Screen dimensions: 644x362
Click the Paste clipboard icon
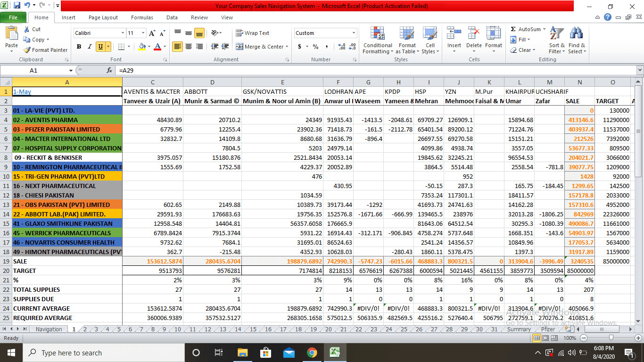[11, 33]
